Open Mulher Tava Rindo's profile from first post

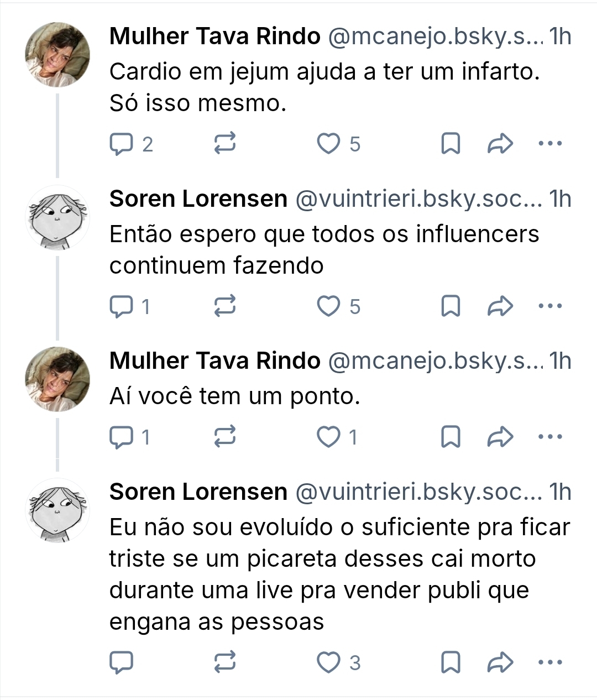click(214, 36)
